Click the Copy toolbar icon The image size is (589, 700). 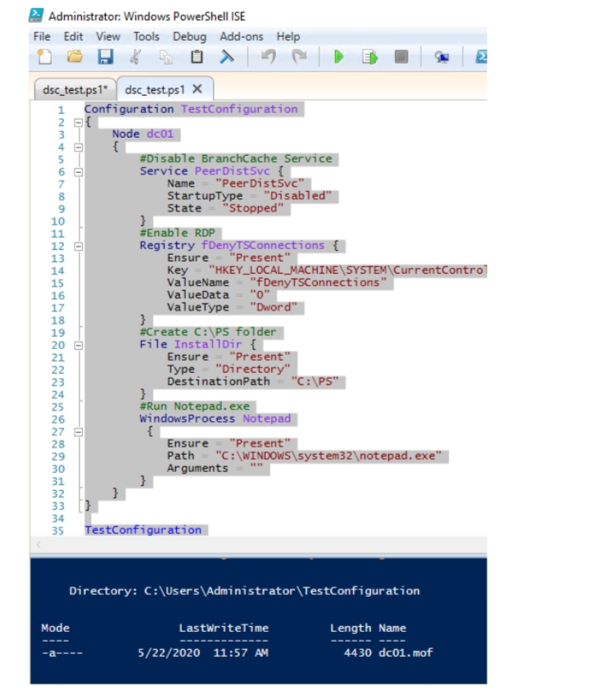tap(166, 57)
